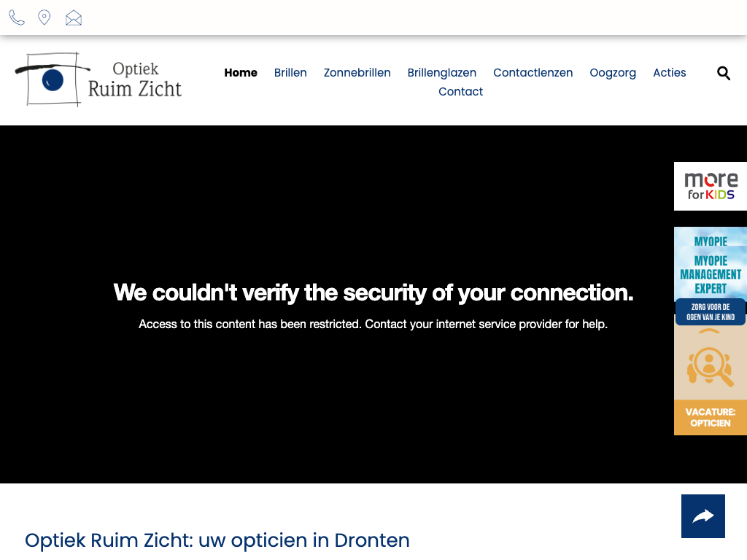Open the Brillen menu

290,73
